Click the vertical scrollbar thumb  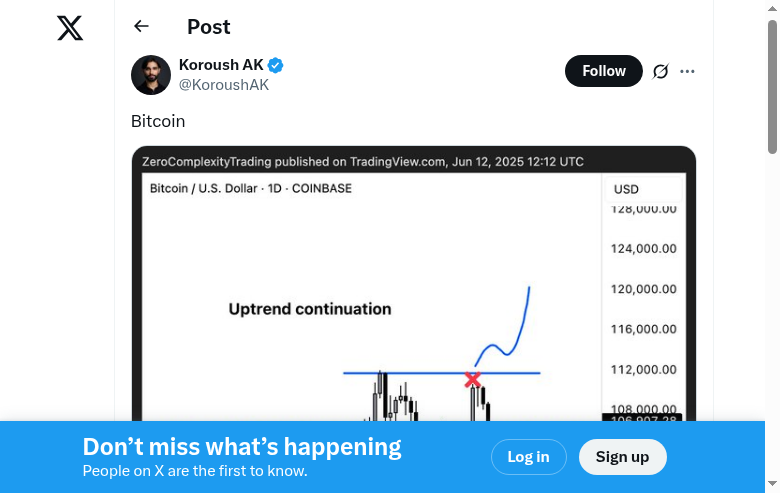click(x=772, y=85)
